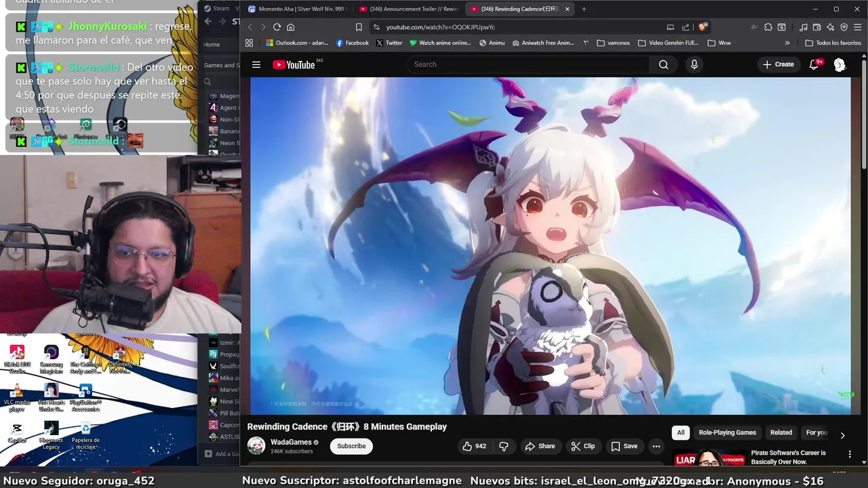Save video to playlist button
The width and height of the screenshot is (868, 488).
pos(625,446)
